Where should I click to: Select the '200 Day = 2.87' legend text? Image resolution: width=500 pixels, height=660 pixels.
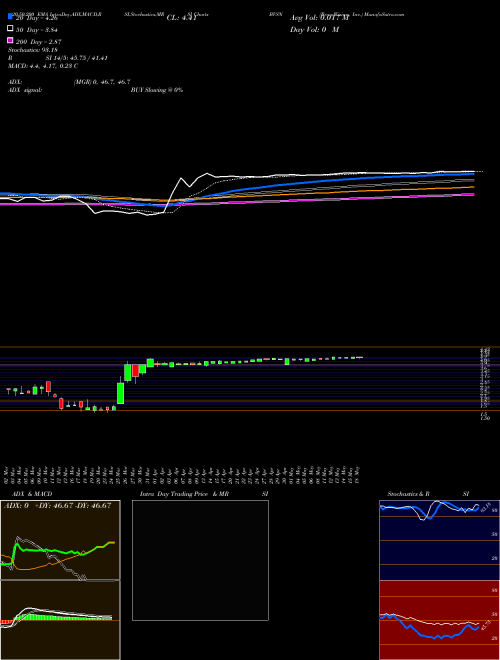(39, 42)
